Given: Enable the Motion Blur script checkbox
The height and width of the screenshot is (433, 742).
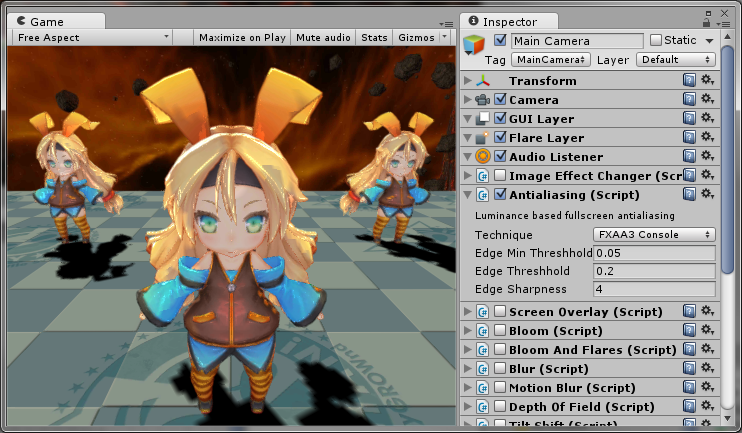Looking at the screenshot, I should coord(500,387).
